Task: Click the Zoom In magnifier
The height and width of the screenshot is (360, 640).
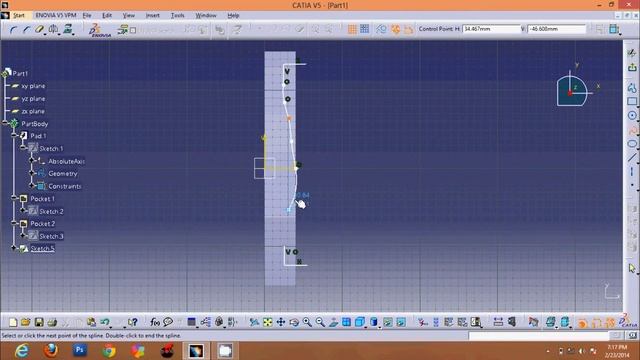Action: click(x=307, y=322)
